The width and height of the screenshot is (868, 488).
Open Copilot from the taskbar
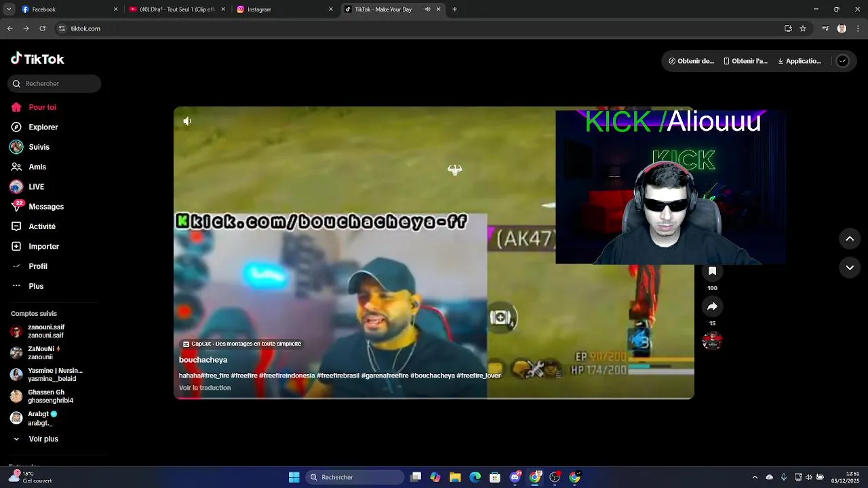[x=435, y=477]
